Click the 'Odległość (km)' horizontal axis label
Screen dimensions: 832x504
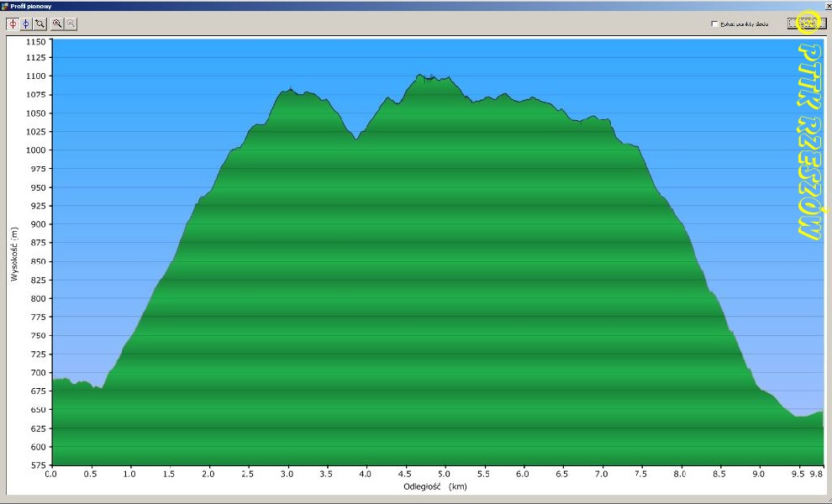[434, 486]
